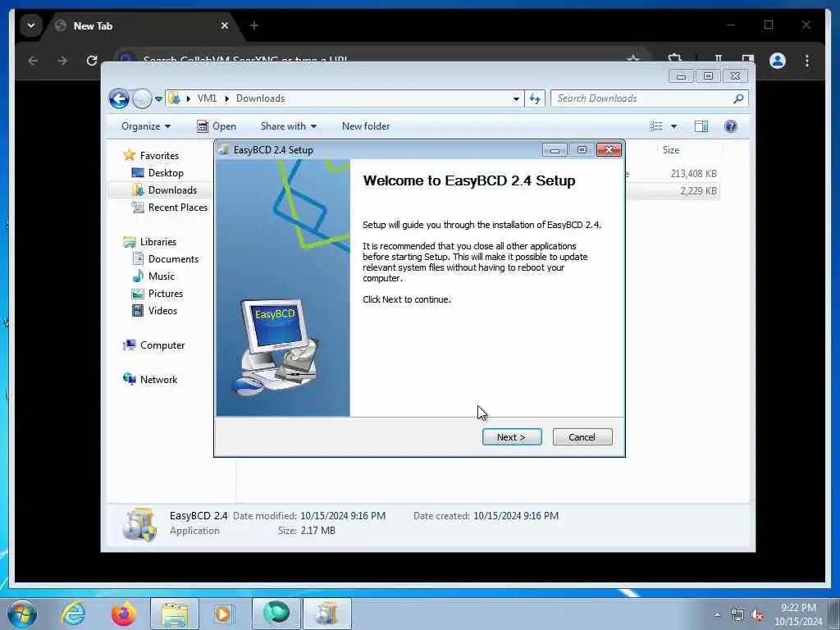This screenshot has height=630, width=840.
Task: Launch Firefox from taskbar
Action: point(123,614)
